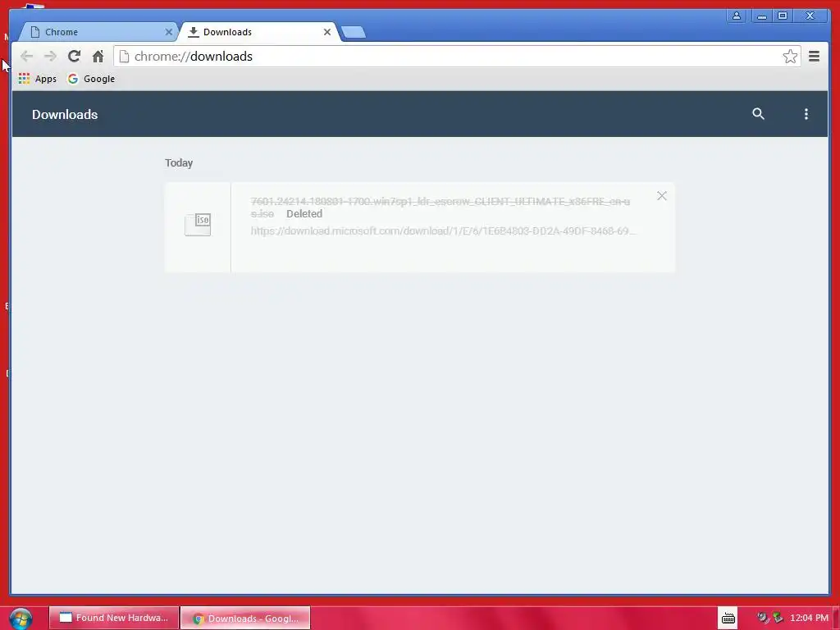Click the Downloads - Google Chrome taskbar button
840x630 pixels.
(x=244, y=619)
